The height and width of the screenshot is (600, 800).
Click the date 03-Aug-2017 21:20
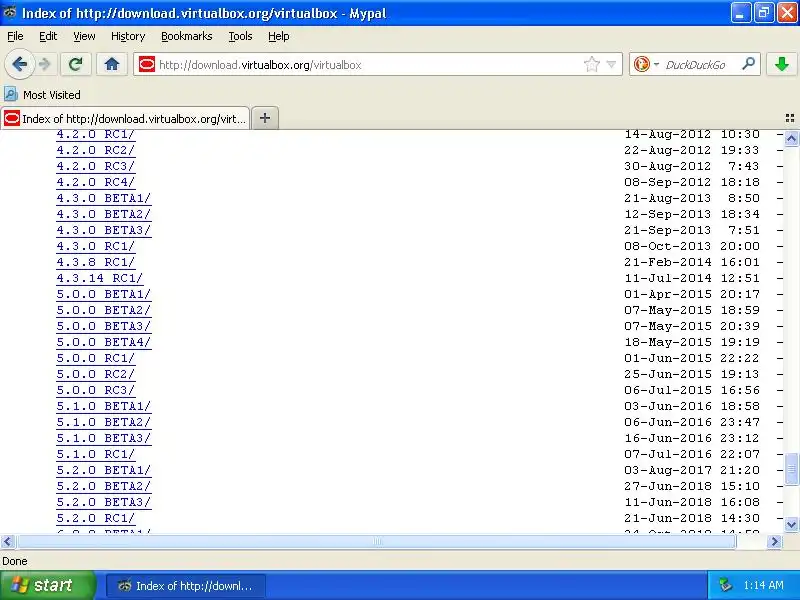pyautogui.click(x=692, y=470)
